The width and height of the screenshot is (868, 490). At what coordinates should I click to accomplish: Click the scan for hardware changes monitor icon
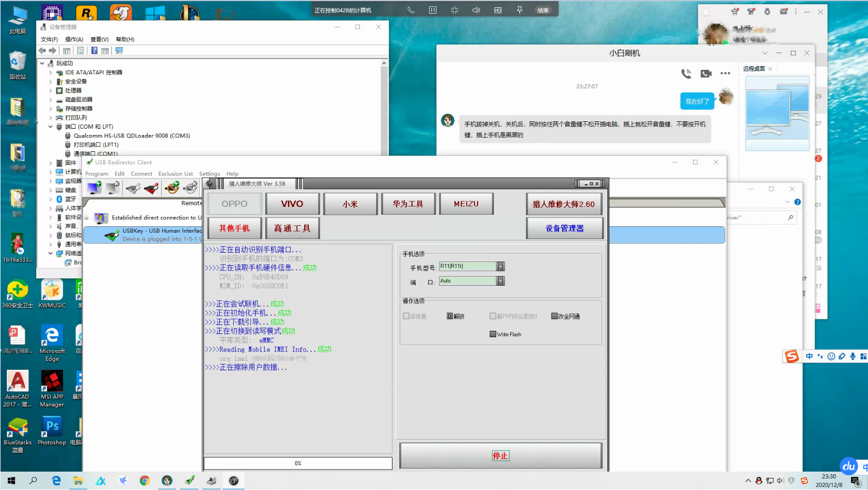point(119,50)
